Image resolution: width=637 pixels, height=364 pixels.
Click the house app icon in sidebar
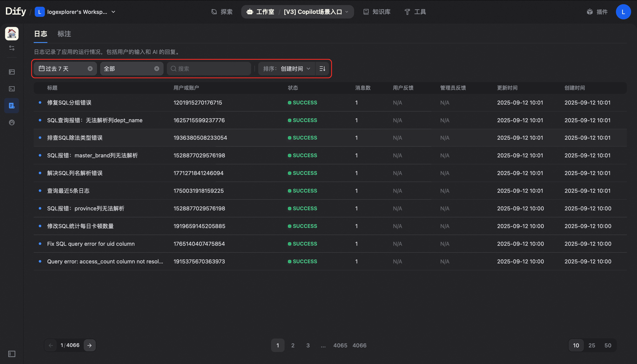(12, 33)
